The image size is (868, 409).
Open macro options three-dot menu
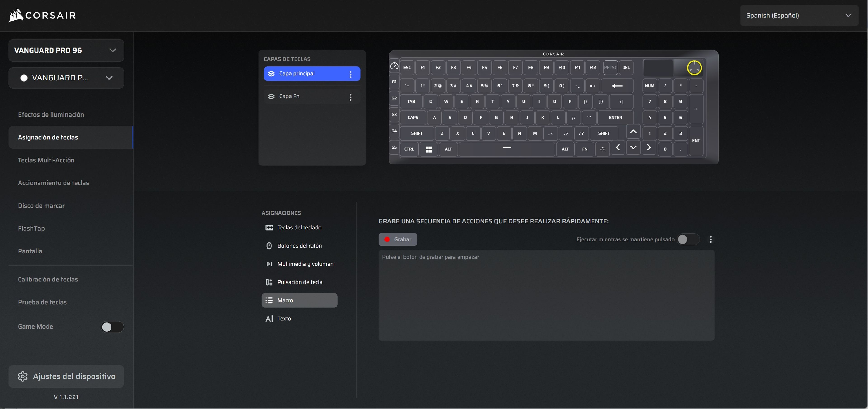(x=711, y=239)
